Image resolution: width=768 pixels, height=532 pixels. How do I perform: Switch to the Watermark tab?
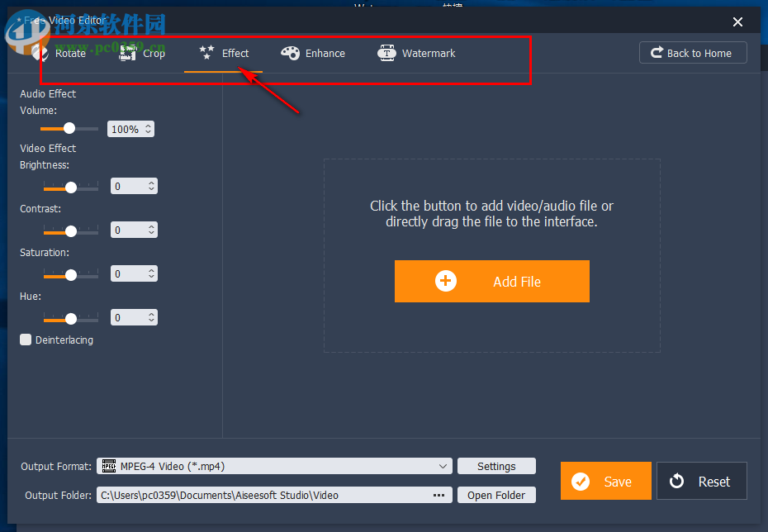click(x=416, y=53)
